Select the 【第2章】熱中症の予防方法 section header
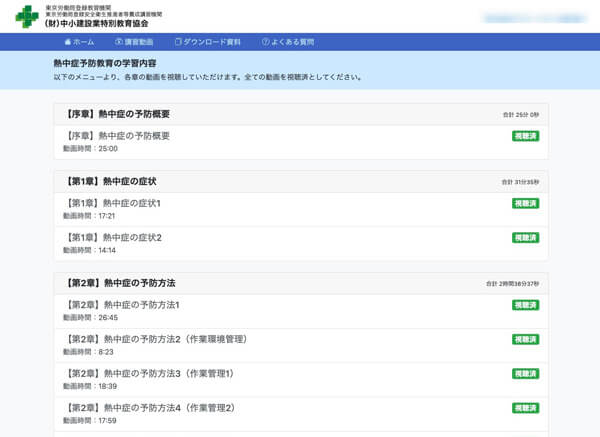The height and width of the screenshot is (437, 600). [x=301, y=283]
